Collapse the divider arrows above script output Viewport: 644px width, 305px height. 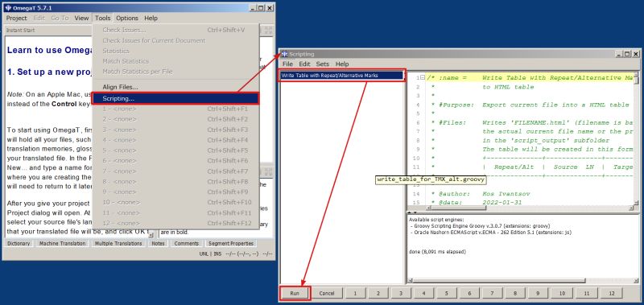[413, 212]
